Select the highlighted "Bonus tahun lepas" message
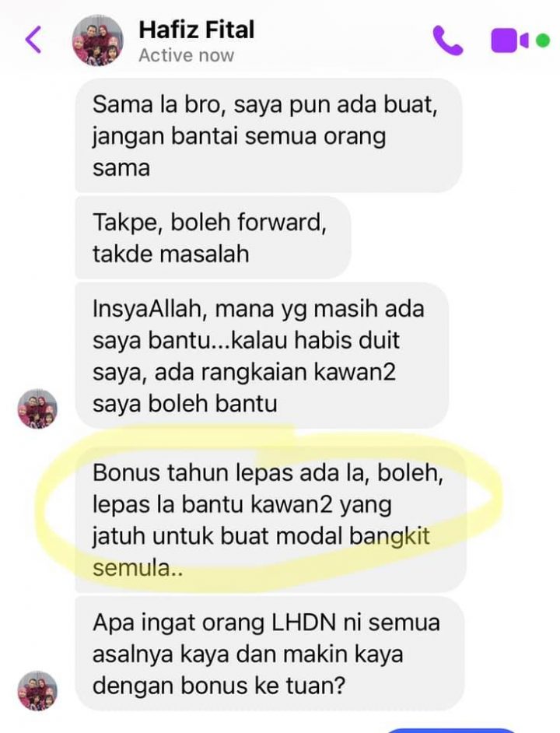560x733 pixels. click(270, 520)
